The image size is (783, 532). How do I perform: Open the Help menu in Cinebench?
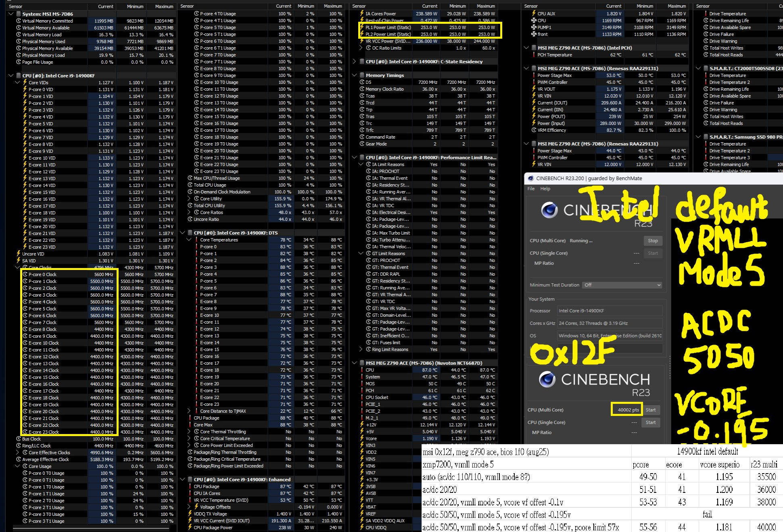[x=545, y=189]
